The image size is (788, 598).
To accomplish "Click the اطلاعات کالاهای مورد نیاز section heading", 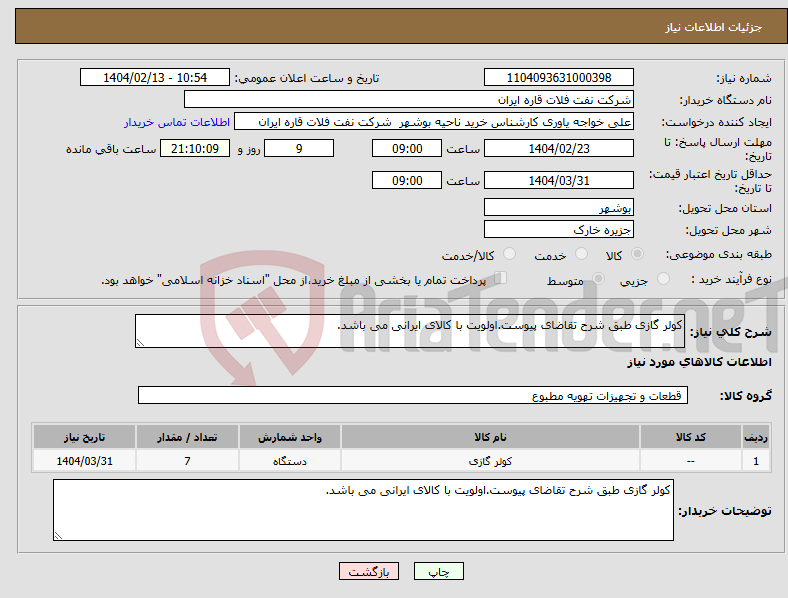I will click(699, 362).
